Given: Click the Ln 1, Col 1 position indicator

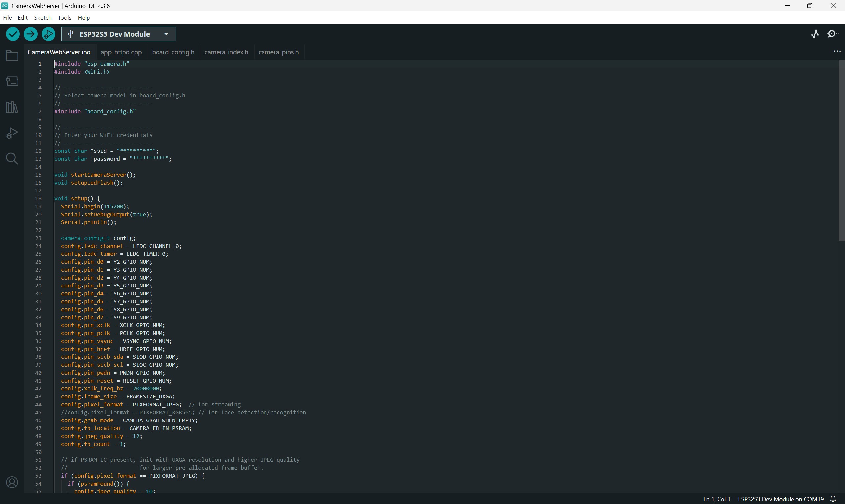Looking at the screenshot, I should point(716,499).
